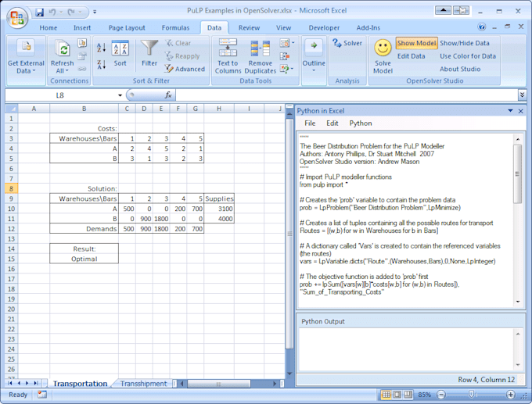Viewport: 532px width, 404px height.
Task: Open File menu in Python pane
Action: (310, 123)
